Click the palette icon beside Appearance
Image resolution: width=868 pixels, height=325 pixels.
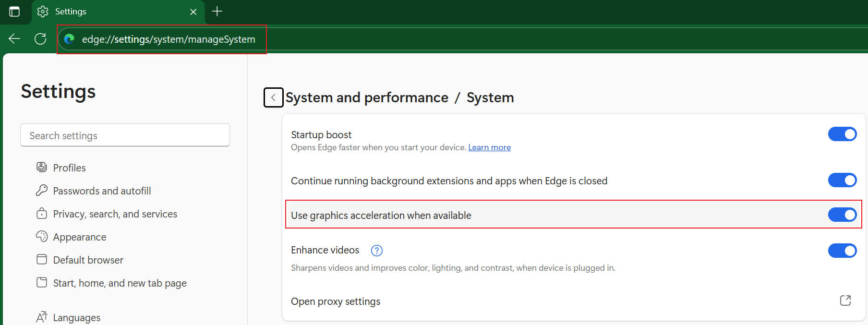coord(42,236)
